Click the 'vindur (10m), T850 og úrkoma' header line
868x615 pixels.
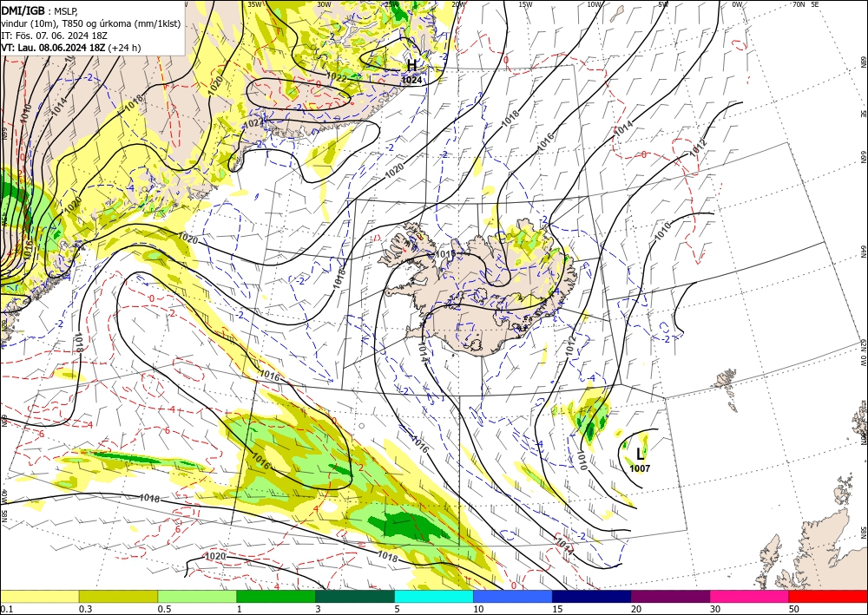pyautogui.click(x=91, y=23)
